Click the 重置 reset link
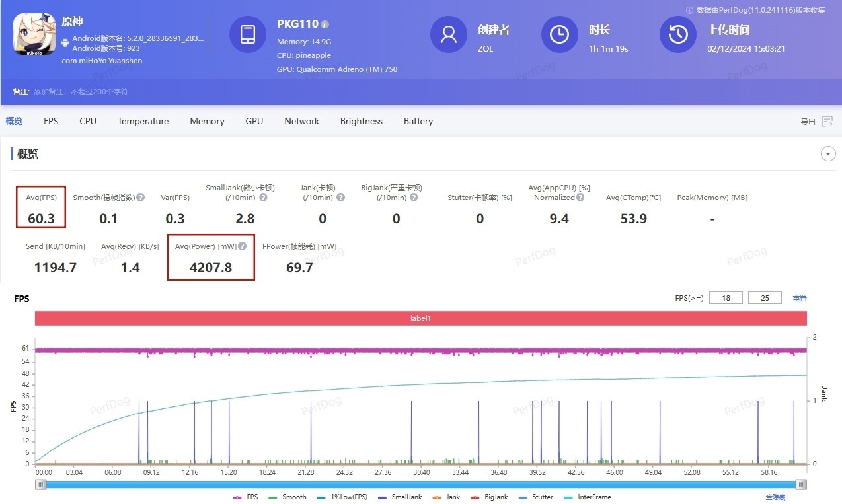842x504 pixels. (x=800, y=298)
